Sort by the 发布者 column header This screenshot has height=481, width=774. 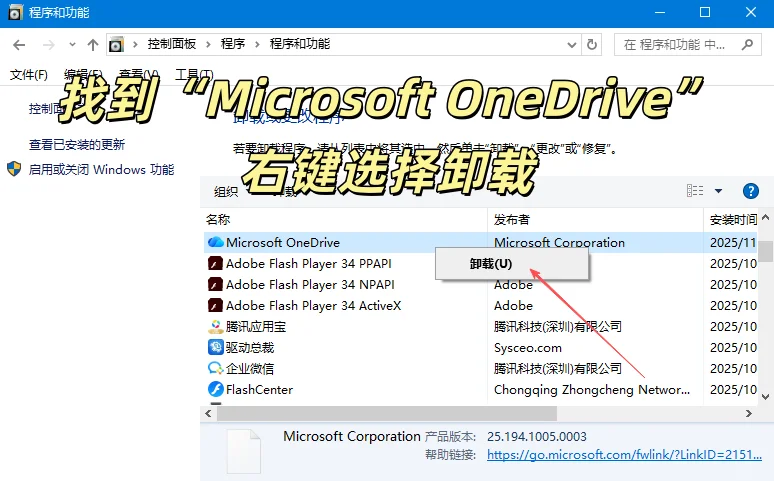pos(511,220)
